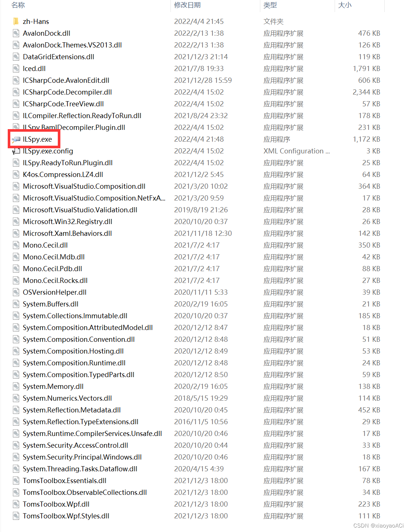
Task: Click the OSVersionHelper.dll file icon
Action: 16,292
